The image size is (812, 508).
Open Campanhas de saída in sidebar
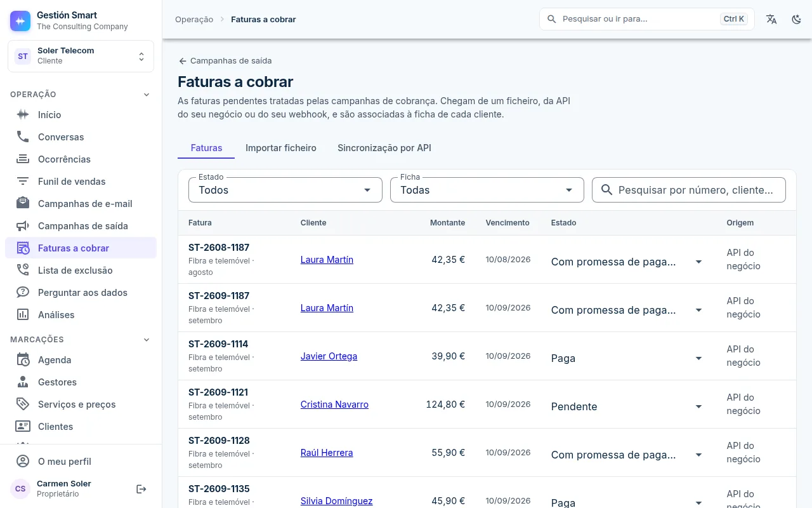[x=81, y=226]
